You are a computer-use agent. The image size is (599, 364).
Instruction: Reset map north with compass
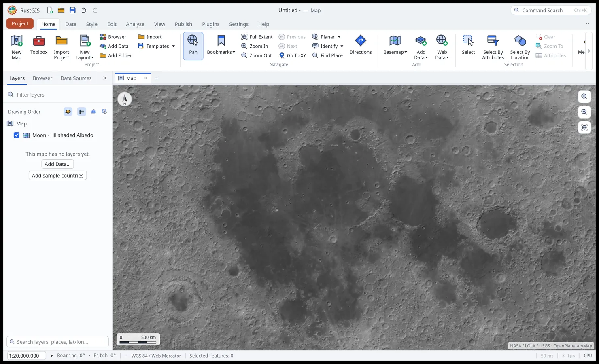pyautogui.click(x=125, y=99)
